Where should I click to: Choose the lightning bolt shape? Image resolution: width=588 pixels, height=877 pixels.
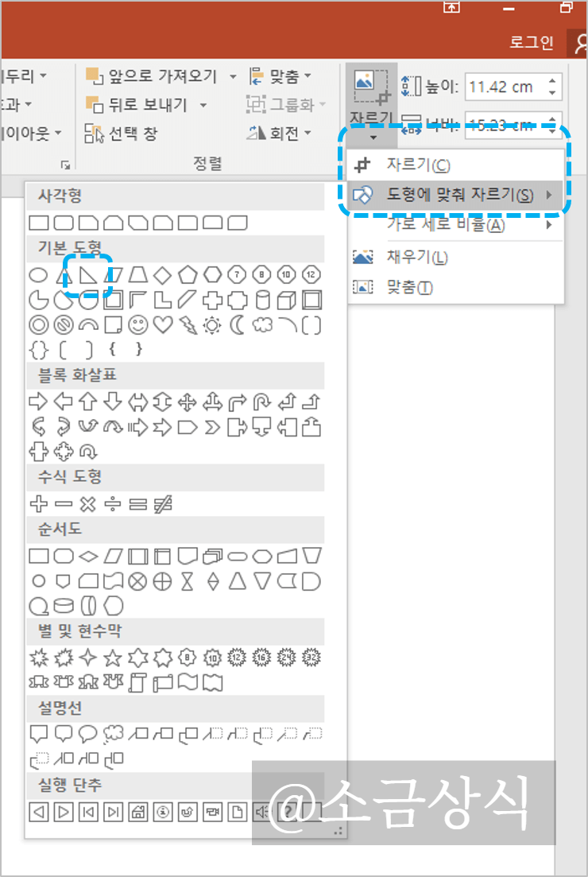[188, 325]
